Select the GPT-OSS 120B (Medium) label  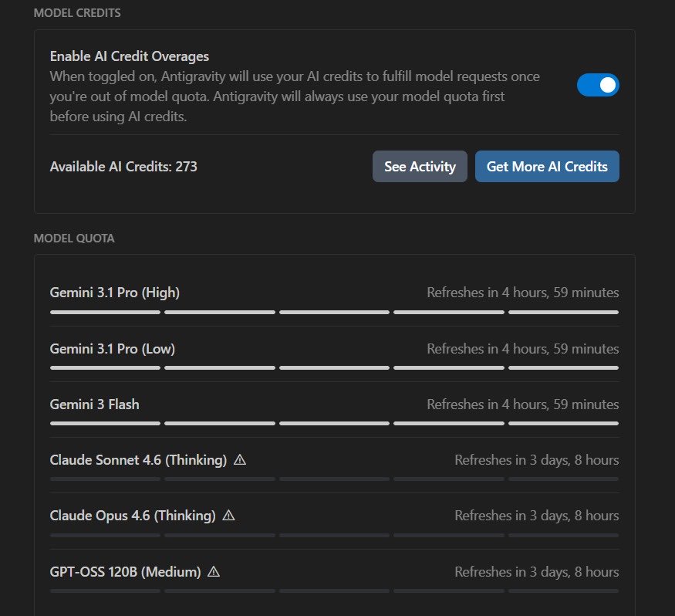125,572
